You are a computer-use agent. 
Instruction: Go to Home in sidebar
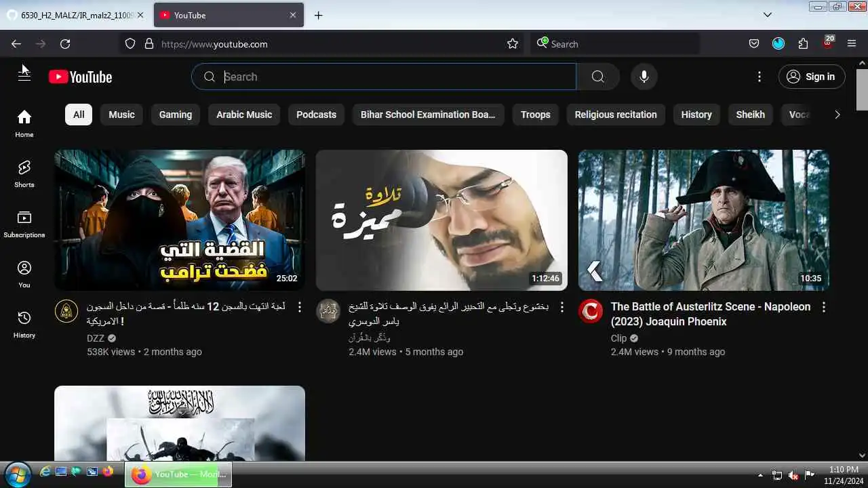point(24,123)
